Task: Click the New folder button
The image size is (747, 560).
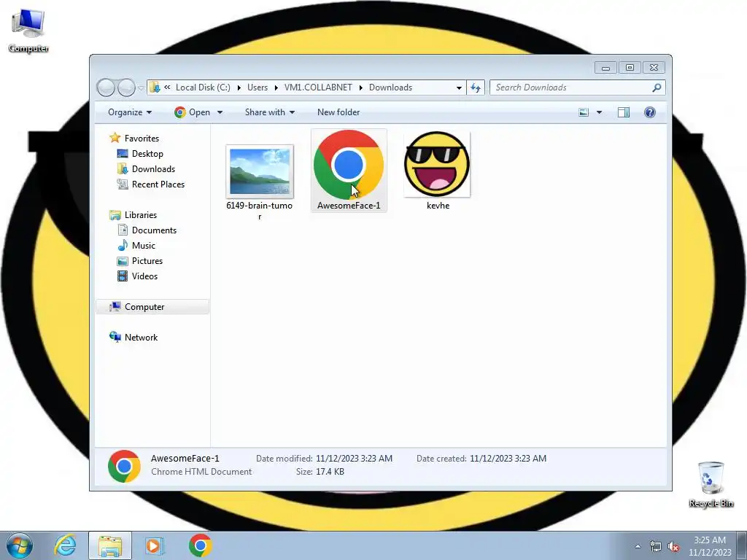Action: (338, 112)
